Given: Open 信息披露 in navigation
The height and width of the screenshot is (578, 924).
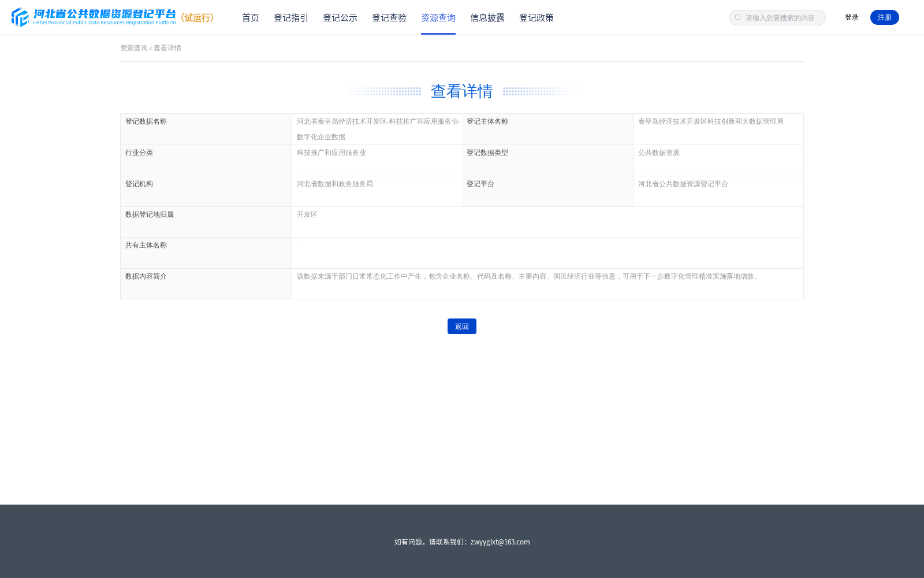Looking at the screenshot, I should tap(487, 18).
